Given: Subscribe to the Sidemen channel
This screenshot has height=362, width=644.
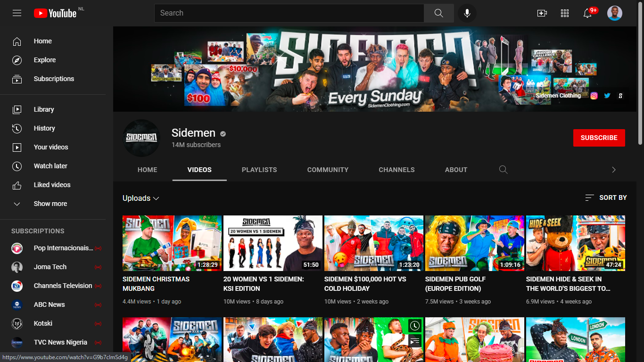Looking at the screenshot, I should click(x=599, y=138).
